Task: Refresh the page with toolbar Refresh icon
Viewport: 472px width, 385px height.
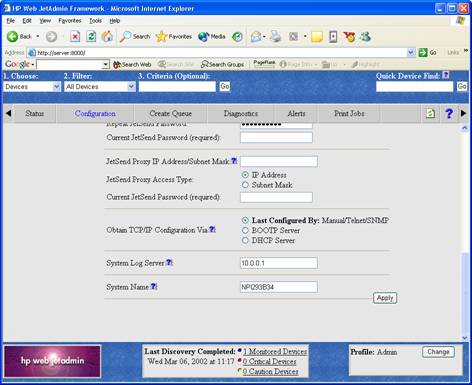Action: [x=91, y=36]
